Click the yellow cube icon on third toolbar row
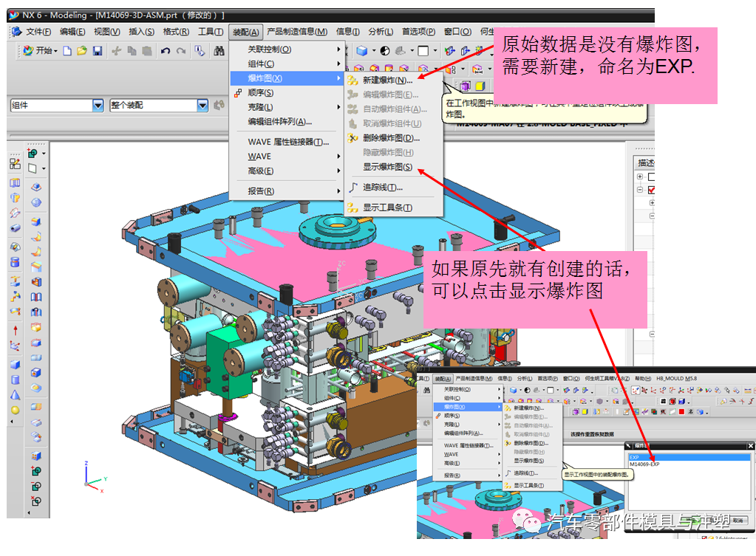 tap(480, 86)
